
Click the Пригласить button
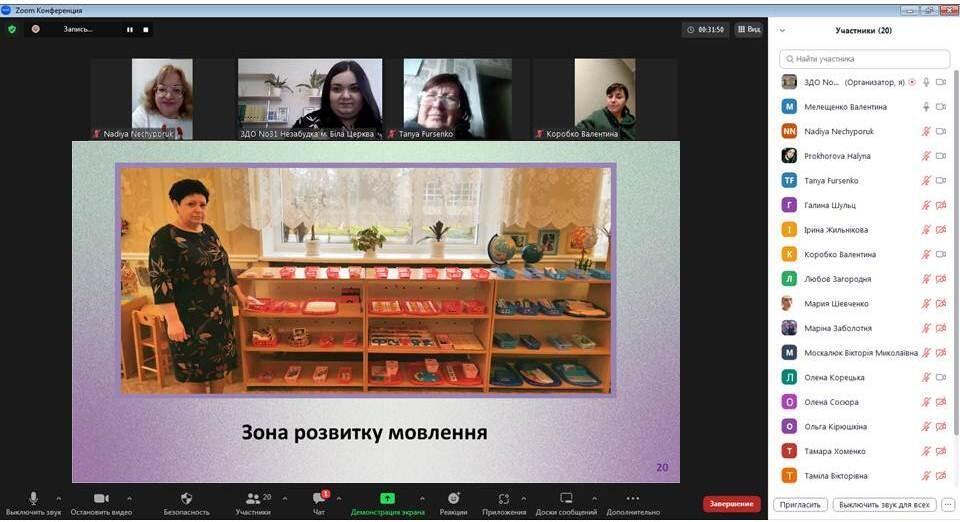[x=800, y=504]
